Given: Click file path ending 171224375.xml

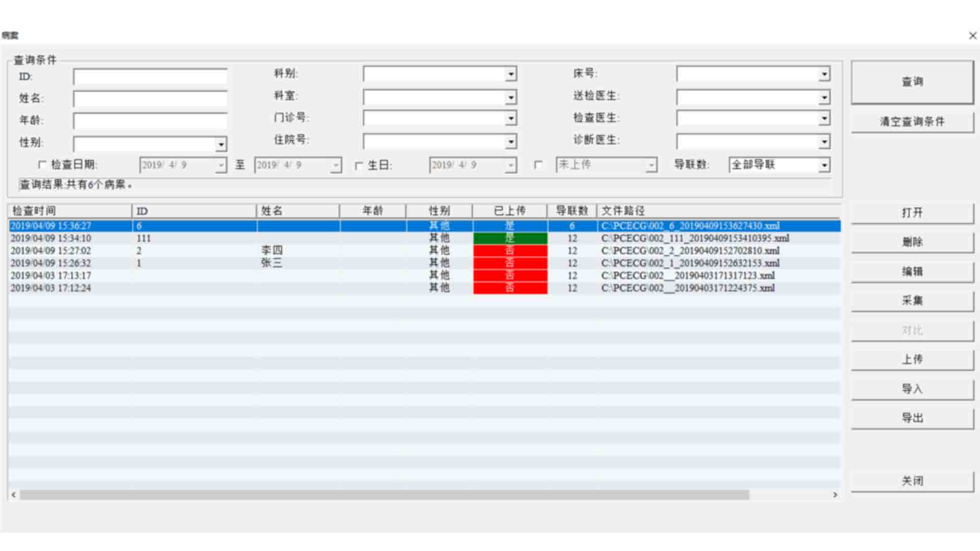Looking at the screenshot, I should 688,288.
